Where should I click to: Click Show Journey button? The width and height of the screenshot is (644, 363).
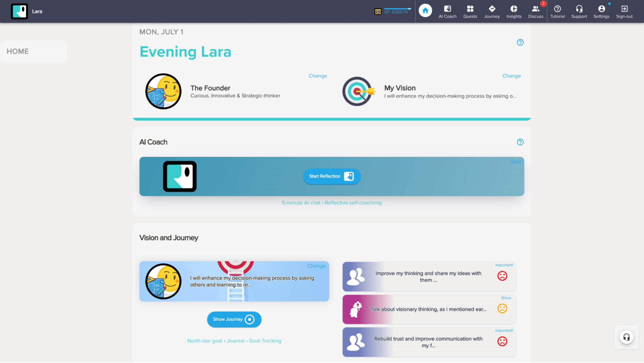tap(234, 319)
